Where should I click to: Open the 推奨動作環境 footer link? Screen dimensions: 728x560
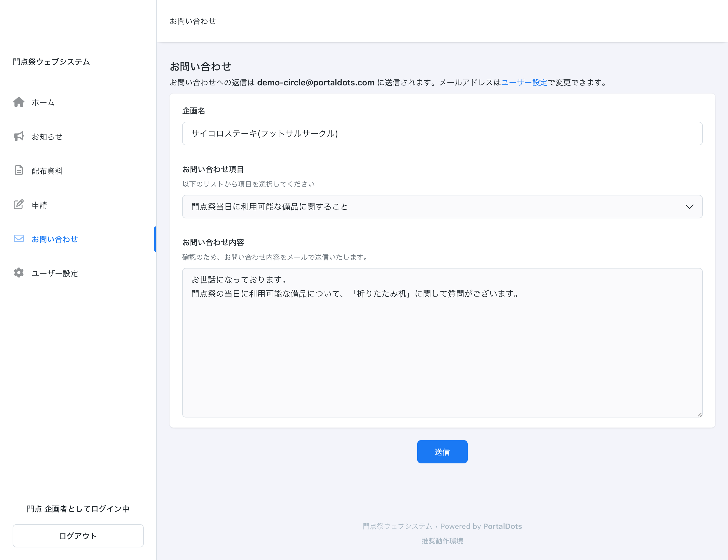click(x=442, y=541)
